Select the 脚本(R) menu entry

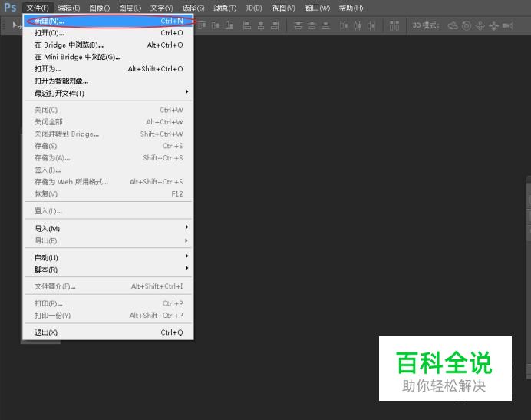tap(108, 270)
